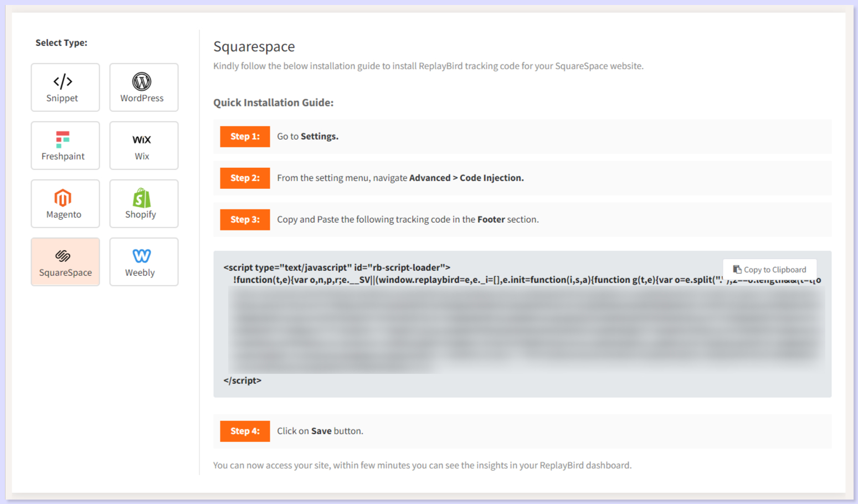
Task: Choose the Shopify installation type
Action: click(143, 203)
